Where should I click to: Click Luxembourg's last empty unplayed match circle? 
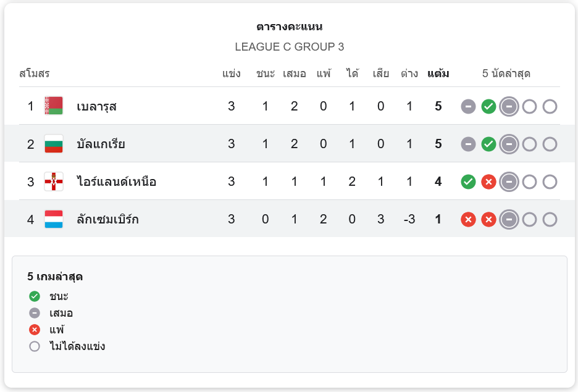(x=550, y=219)
